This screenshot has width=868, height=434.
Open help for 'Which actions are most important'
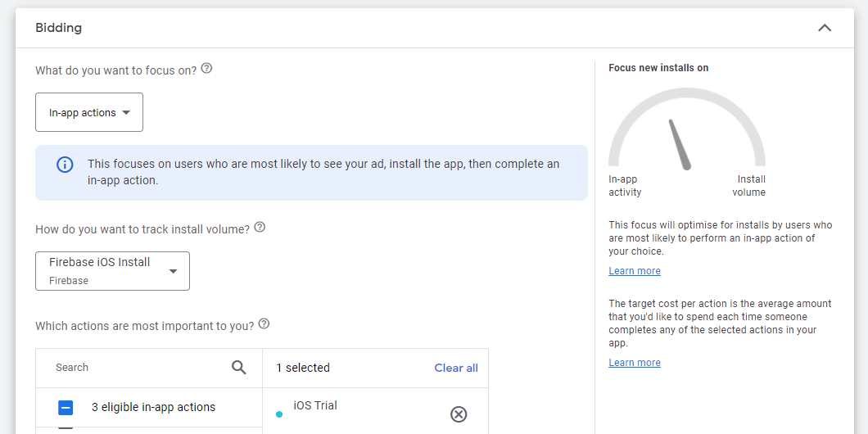pos(264,323)
